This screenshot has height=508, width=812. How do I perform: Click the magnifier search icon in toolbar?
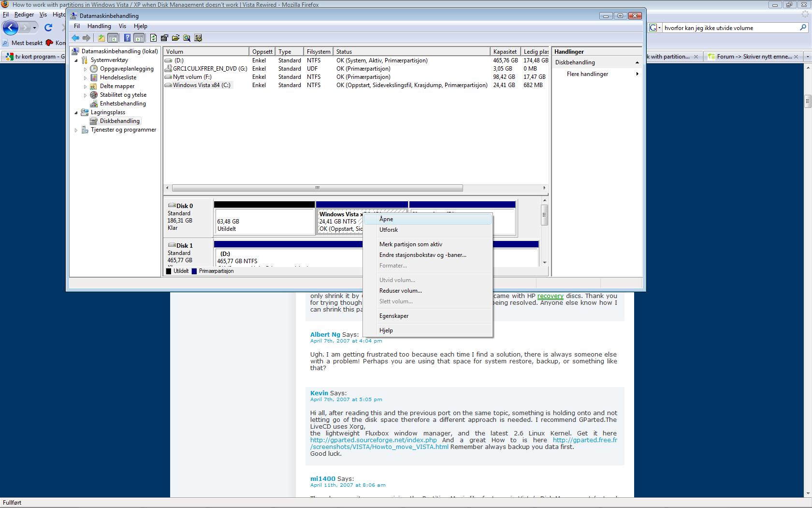pyautogui.click(x=187, y=38)
